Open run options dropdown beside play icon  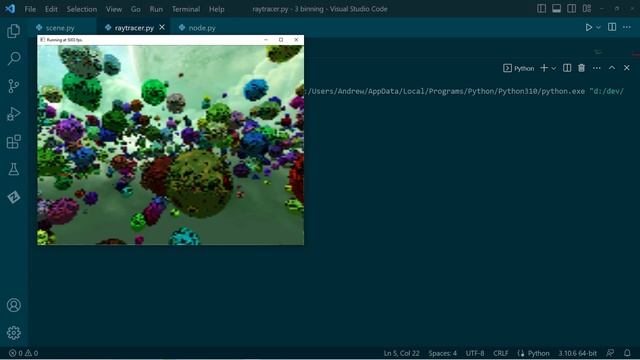click(598, 27)
